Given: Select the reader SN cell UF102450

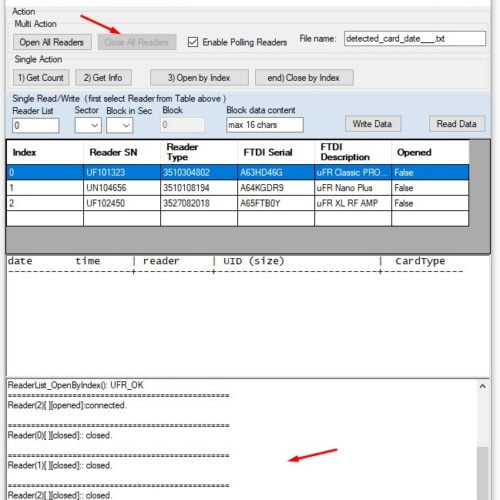Looking at the screenshot, I should 122,203.
